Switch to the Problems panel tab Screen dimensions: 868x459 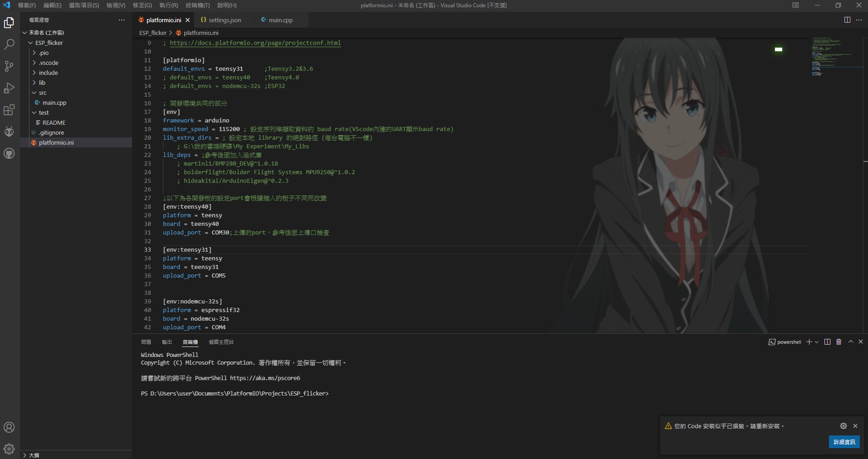pyautogui.click(x=146, y=342)
